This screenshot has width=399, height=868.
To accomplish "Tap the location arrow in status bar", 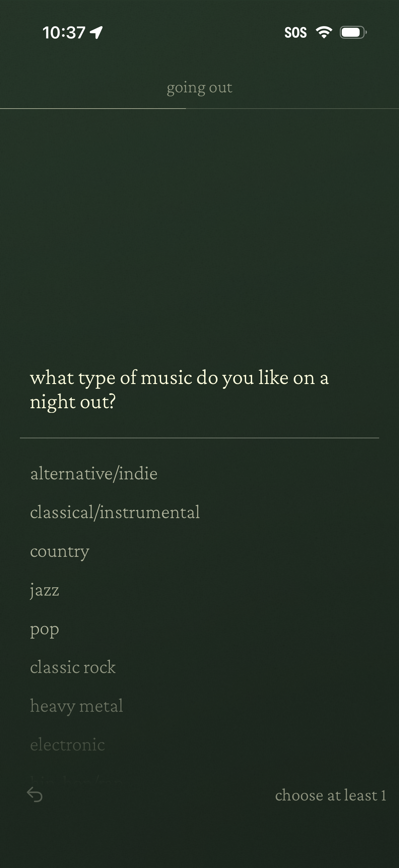I will 97,33.
